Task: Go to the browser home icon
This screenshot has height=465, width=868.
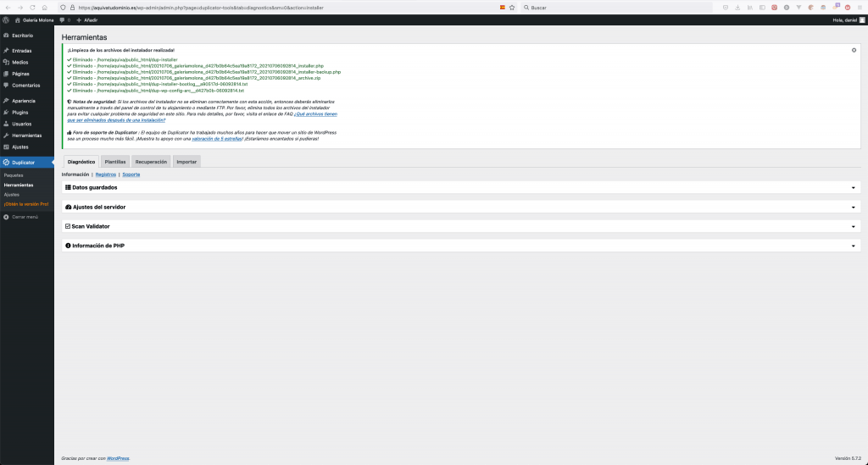Action: click(x=44, y=8)
